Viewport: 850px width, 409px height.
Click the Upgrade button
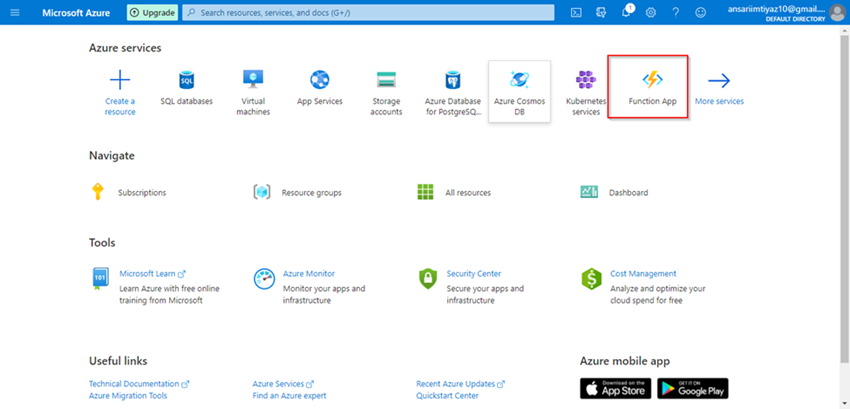tap(152, 12)
